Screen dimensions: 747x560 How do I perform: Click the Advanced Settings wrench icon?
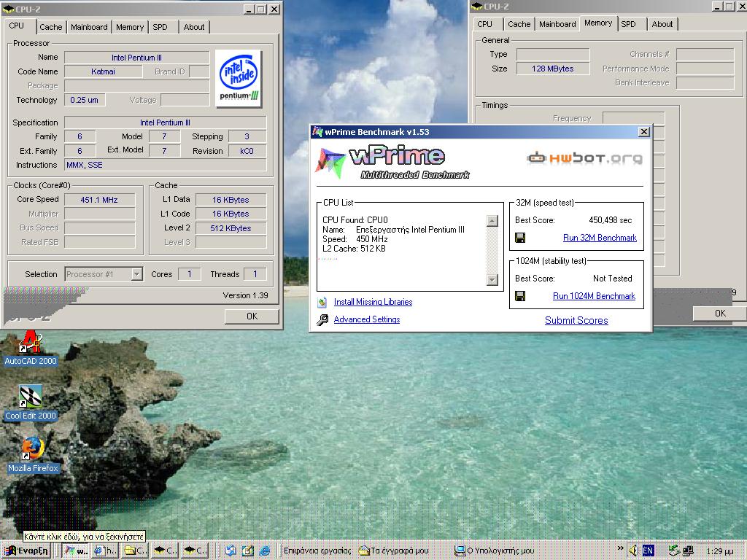(x=322, y=319)
